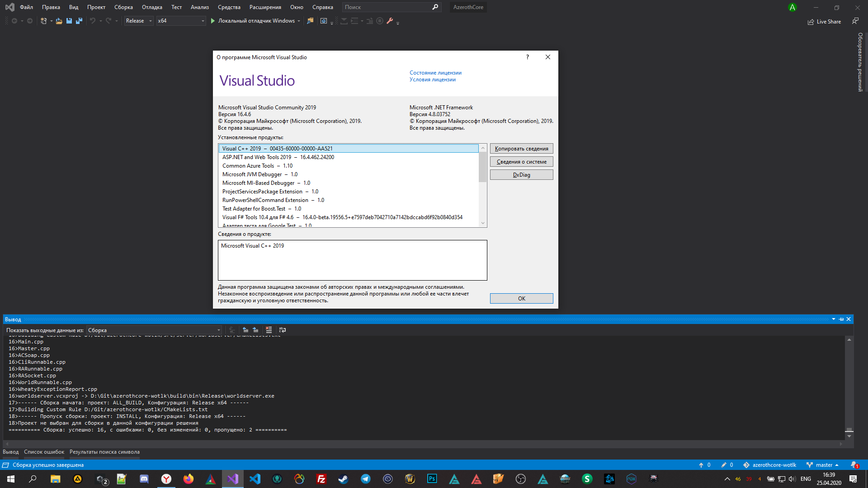Open a file with the folder icon
Screen dimensions: 868x488
tap(59, 21)
